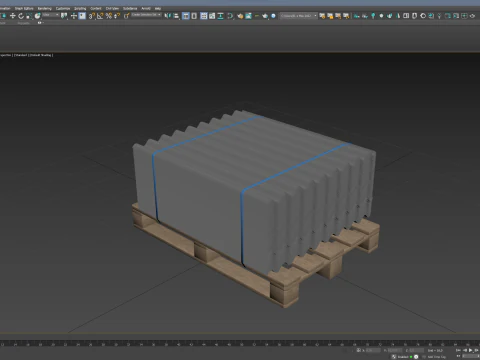Open the Customize menu
480x360 pixels.
click(x=63, y=8)
